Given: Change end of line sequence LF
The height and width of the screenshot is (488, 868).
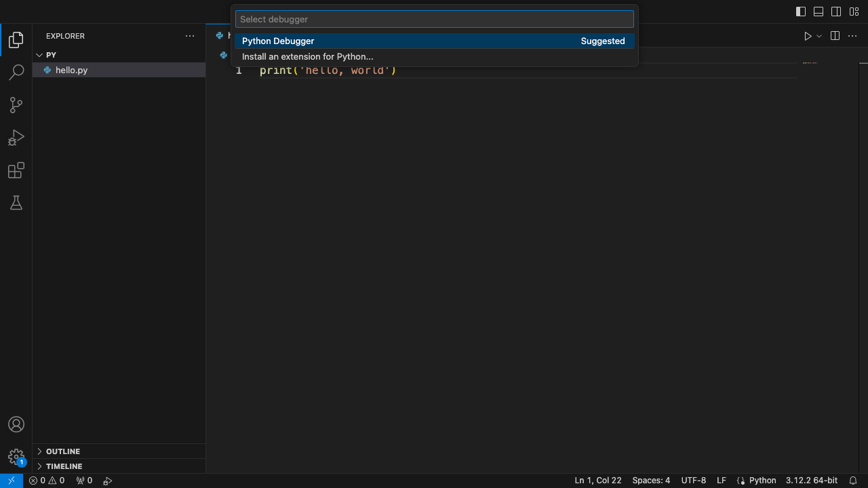Looking at the screenshot, I should pyautogui.click(x=722, y=481).
